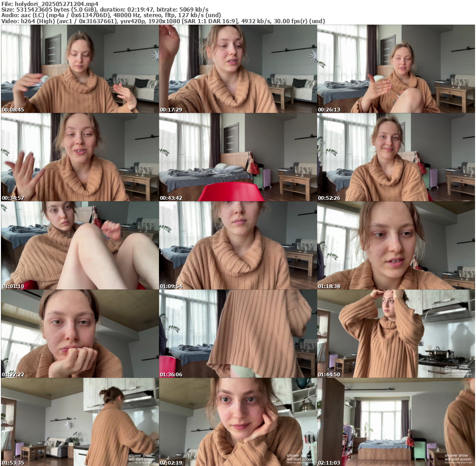
Task: Click the Size 5315423605 bytes header line
Action: [105, 10]
